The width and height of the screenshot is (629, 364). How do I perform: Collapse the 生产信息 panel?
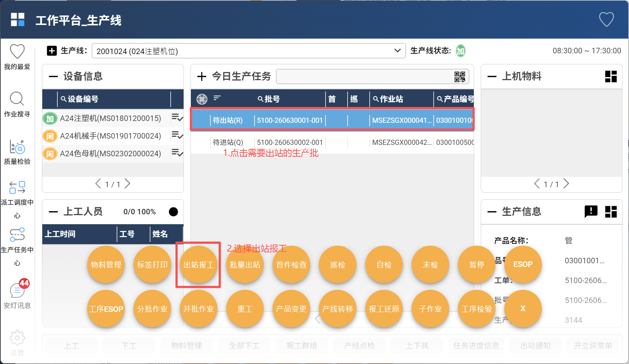pyautogui.click(x=492, y=212)
